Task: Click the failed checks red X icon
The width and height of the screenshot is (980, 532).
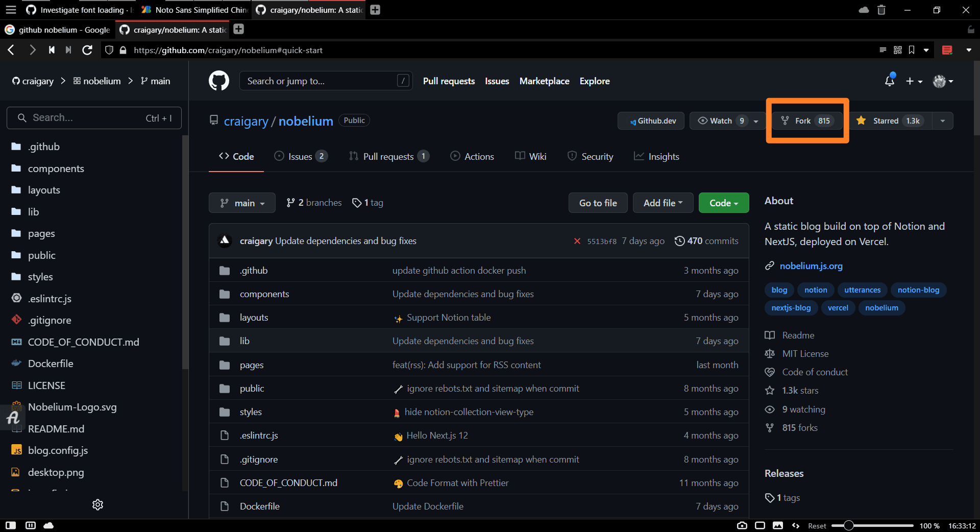Action: [577, 241]
